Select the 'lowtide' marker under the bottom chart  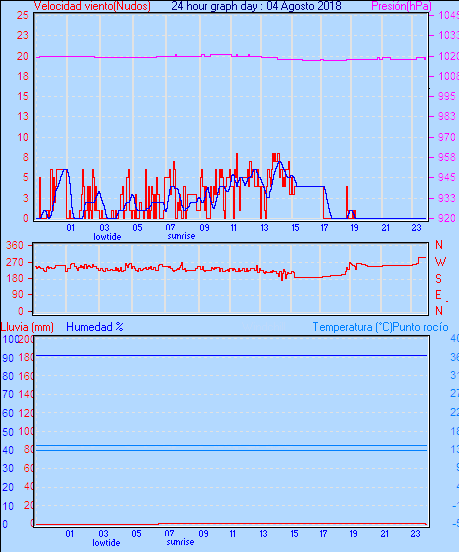pos(106,542)
